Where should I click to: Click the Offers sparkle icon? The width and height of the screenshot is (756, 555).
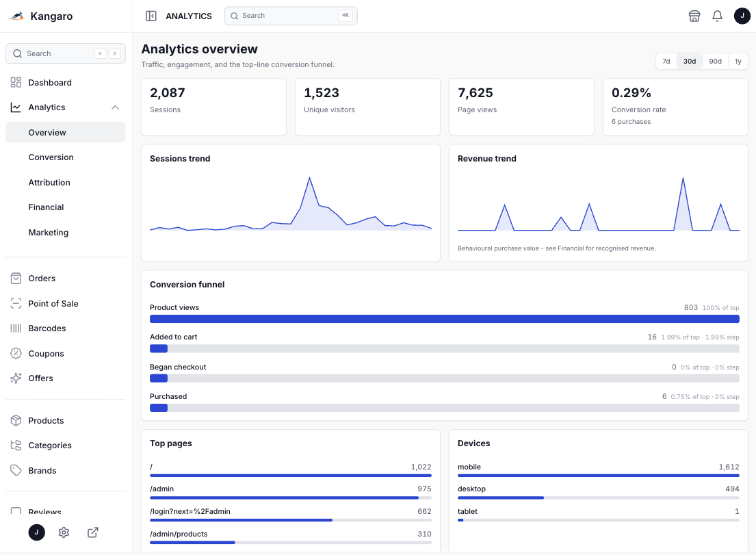point(16,378)
